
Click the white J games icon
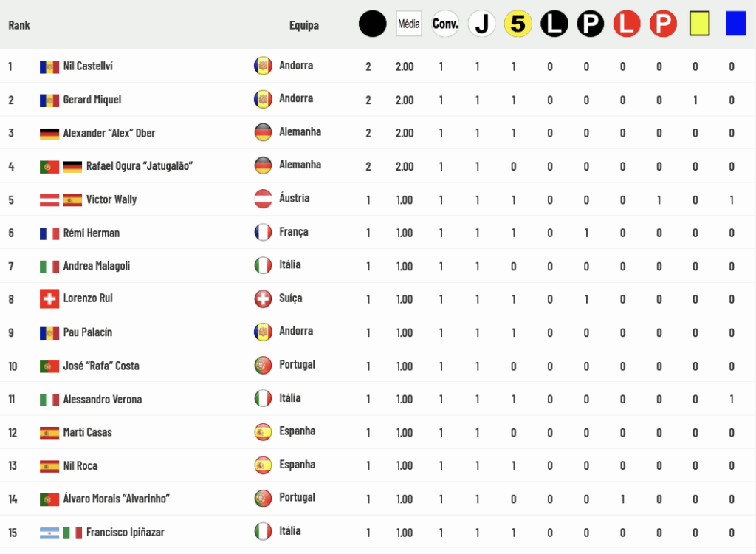click(481, 24)
